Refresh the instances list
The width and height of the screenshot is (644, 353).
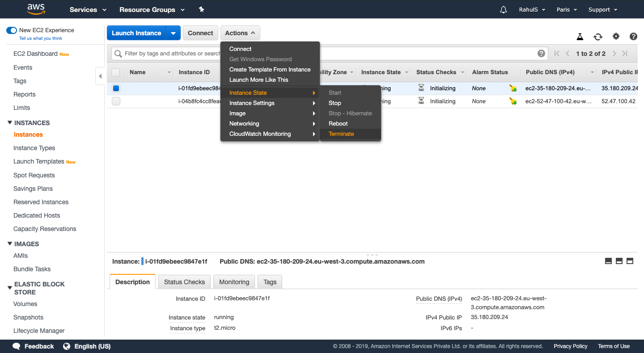(x=598, y=37)
